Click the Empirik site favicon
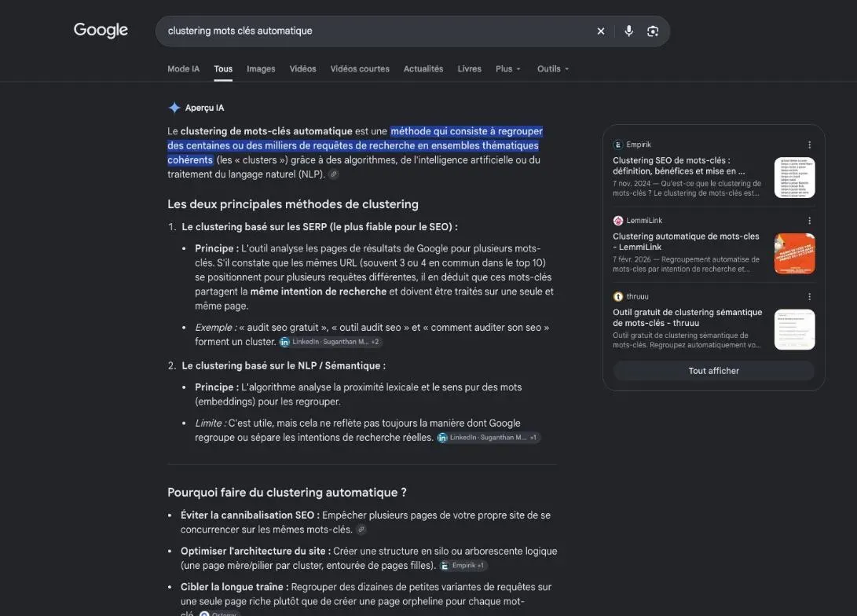 pyautogui.click(x=618, y=145)
